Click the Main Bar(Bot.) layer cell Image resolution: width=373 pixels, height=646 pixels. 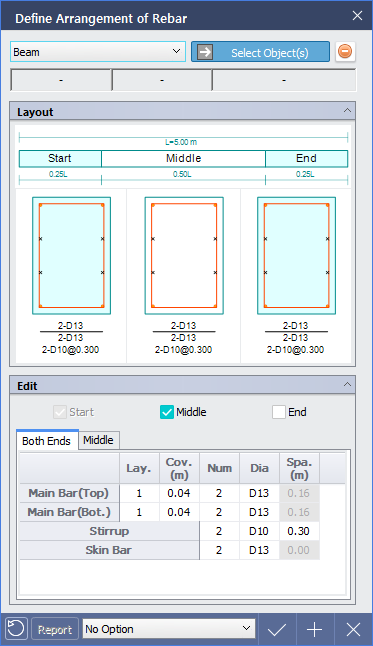pos(139,512)
